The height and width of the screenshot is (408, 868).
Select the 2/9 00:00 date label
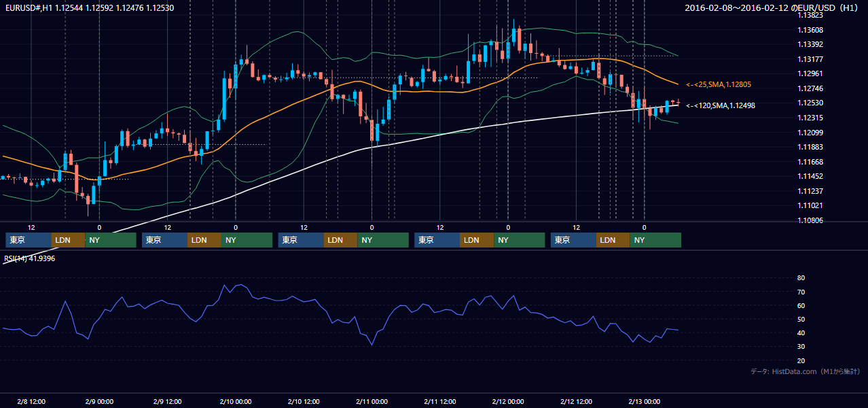click(99, 401)
